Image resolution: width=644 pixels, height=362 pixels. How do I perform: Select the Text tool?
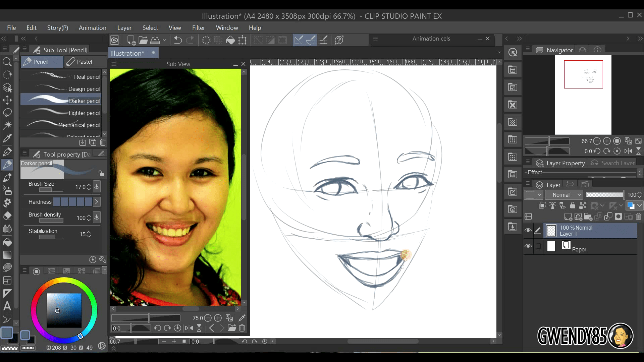(x=7, y=306)
